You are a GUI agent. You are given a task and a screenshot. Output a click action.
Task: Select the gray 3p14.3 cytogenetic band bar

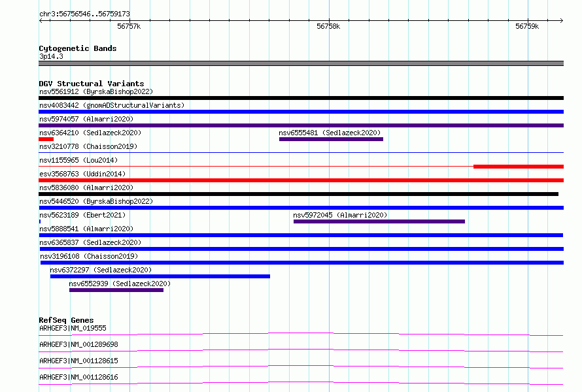tap(301, 63)
